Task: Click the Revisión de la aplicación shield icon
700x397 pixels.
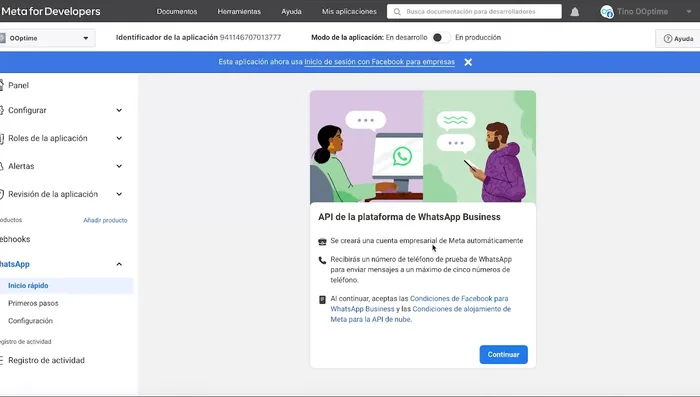Action: 1,194
